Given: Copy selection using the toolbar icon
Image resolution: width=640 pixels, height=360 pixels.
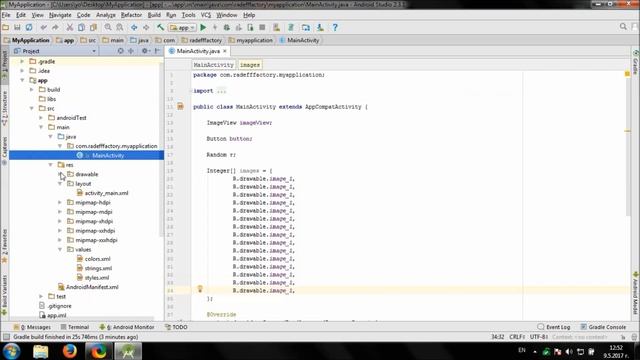Looking at the screenshot, I should click(x=81, y=27).
